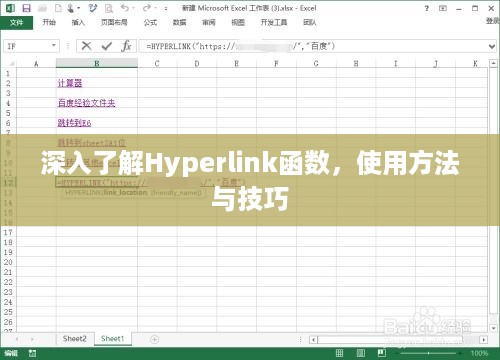Select column G header
The width and height of the screenshot is (500, 360).
coord(316,63)
